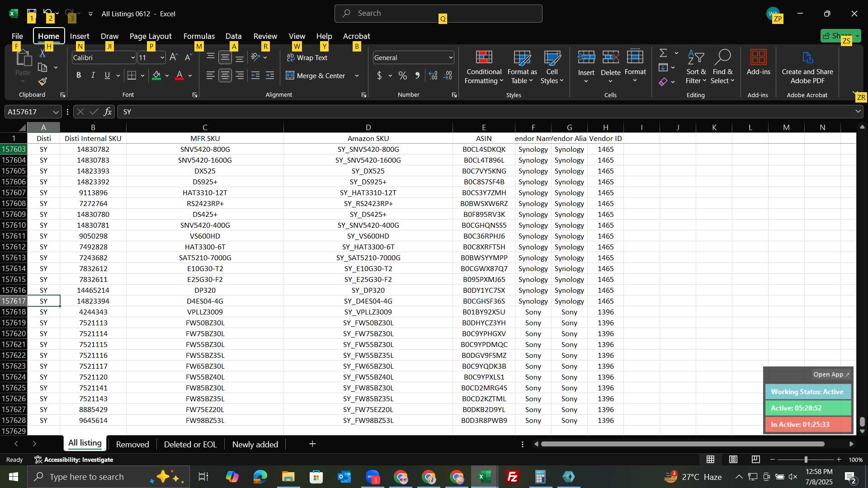This screenshot has width=868, height=488.
Task: Insert function using the fx icon
Action: click(108, 112)
